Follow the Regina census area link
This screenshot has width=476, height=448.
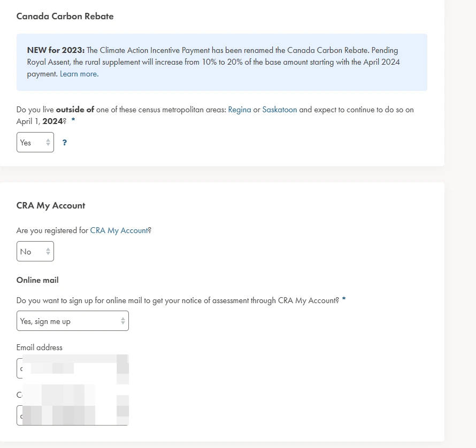[240, 110]
